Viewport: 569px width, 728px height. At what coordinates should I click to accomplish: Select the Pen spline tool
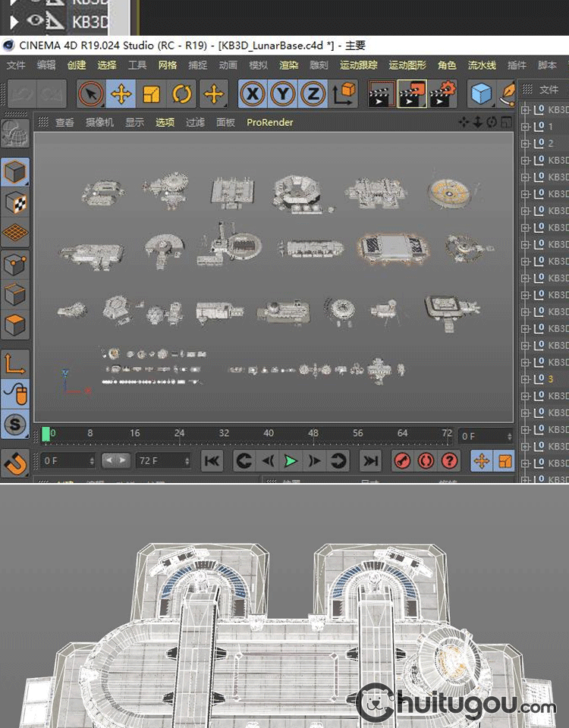pos(508,94)
